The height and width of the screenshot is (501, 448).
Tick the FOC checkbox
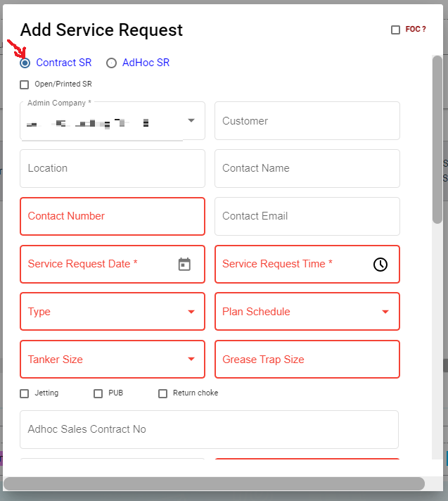(395, 30)
